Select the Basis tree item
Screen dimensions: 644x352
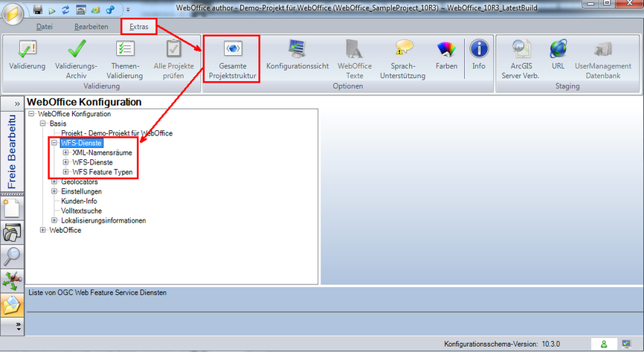[x=58, y=124]
